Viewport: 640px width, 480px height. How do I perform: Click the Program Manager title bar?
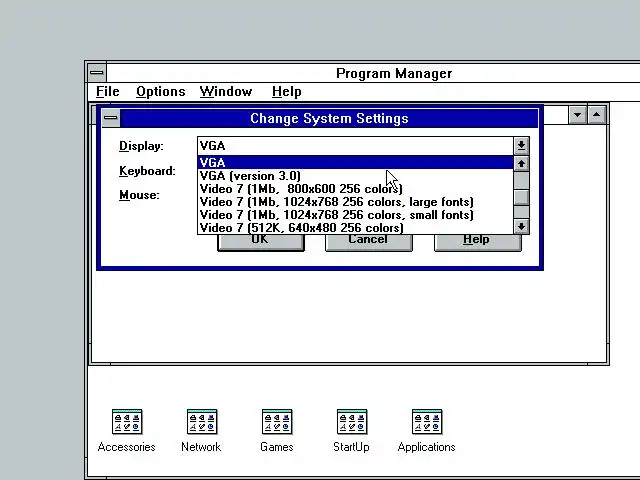(x=373, y=73)
